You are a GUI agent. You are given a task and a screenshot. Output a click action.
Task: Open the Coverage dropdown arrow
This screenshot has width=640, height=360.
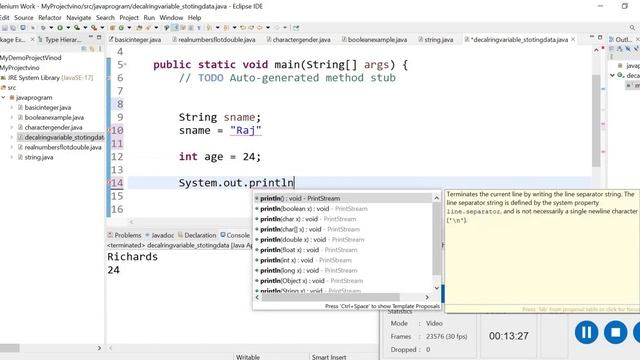[x=85, y=28]
